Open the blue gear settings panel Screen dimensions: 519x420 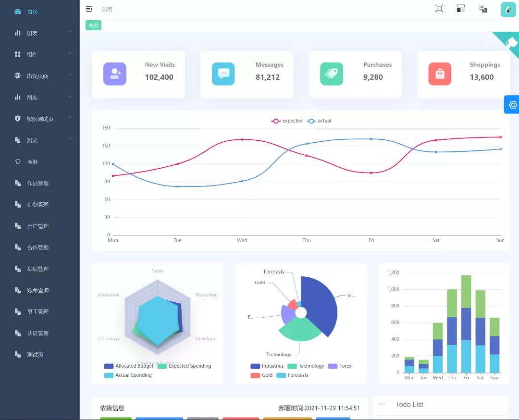click(512, 105)
